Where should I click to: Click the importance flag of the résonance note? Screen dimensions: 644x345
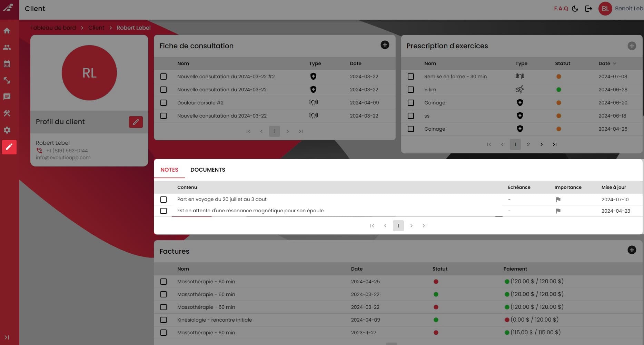pyautogui.click(x=558, y=211)
